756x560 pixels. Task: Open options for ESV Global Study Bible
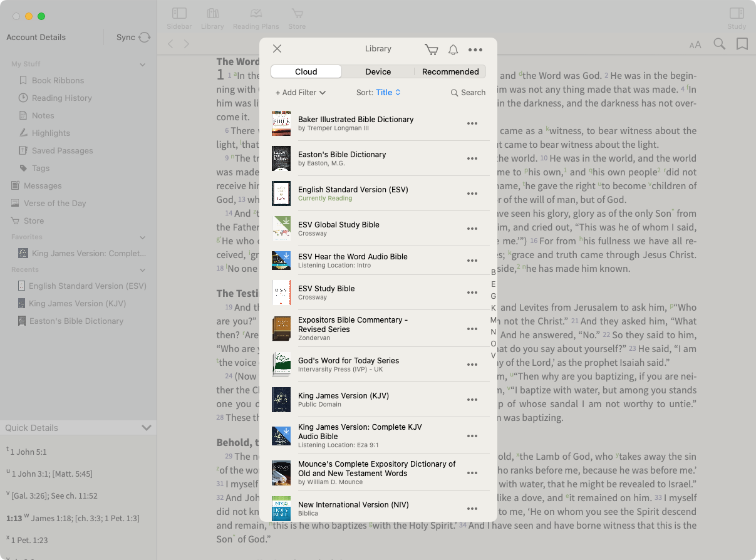tap(473, 229)
